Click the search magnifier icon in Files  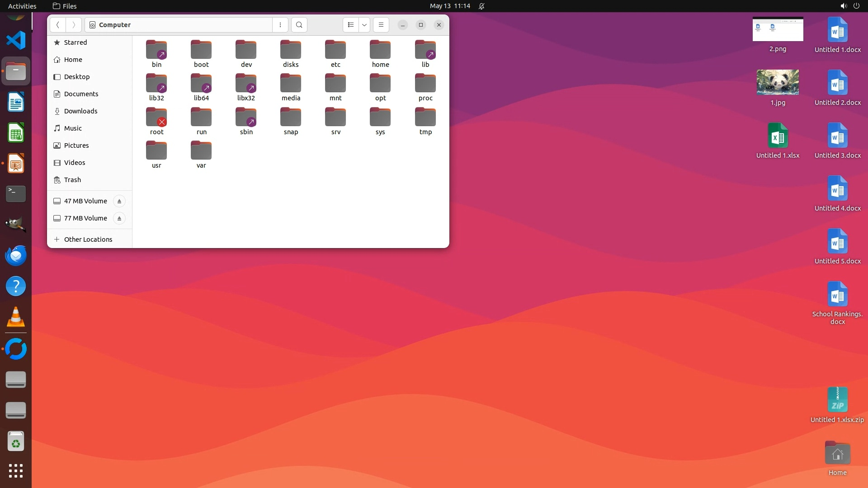pyautogui.click(x=299, y=25)
